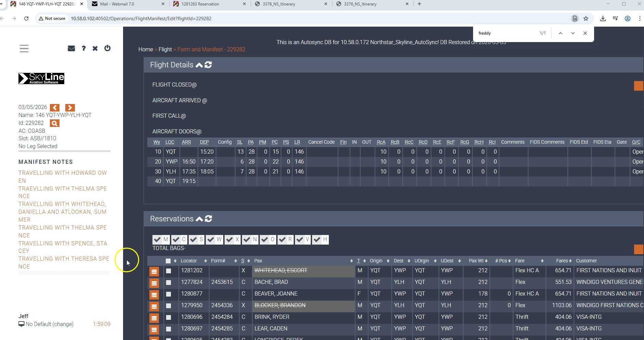
Task: Refresh the Reservations panel
Action: click(208, 219)
